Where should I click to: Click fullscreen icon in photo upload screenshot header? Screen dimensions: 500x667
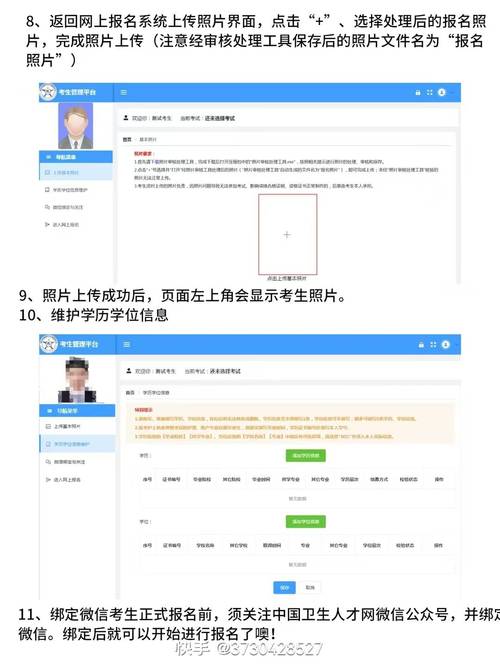click(430, 92)
